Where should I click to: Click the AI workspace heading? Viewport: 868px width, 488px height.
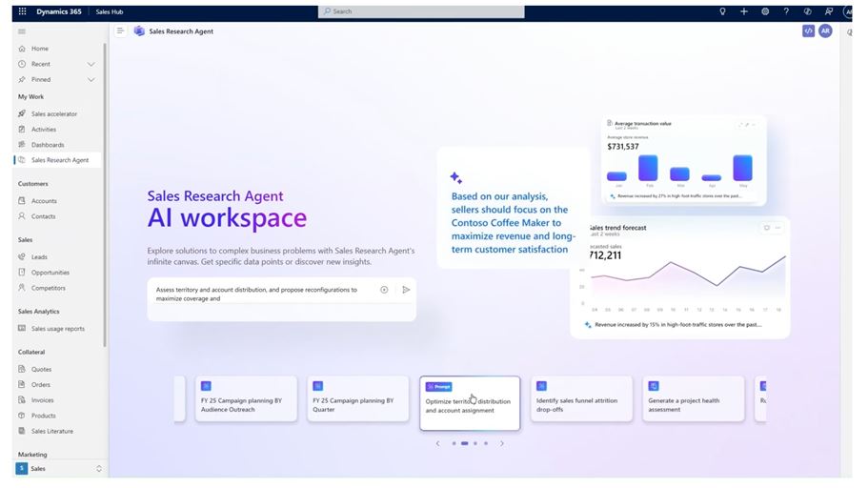pos(227,217)
